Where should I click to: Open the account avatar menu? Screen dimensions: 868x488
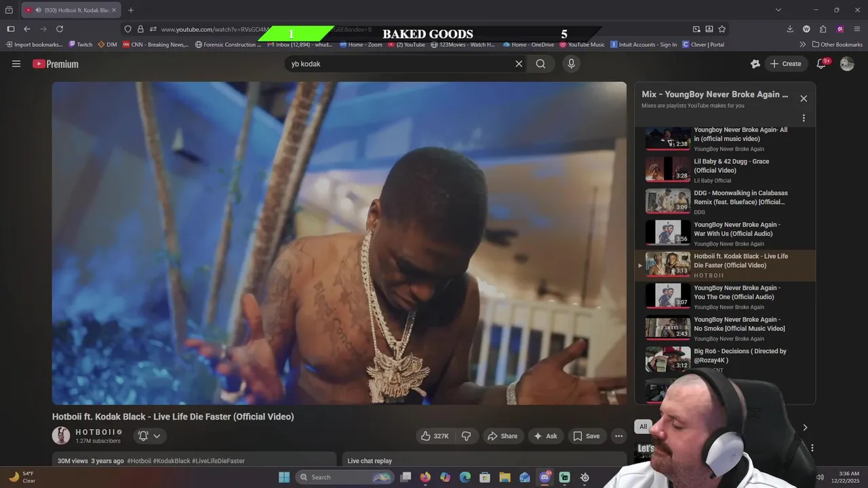(x=847, y=64)
